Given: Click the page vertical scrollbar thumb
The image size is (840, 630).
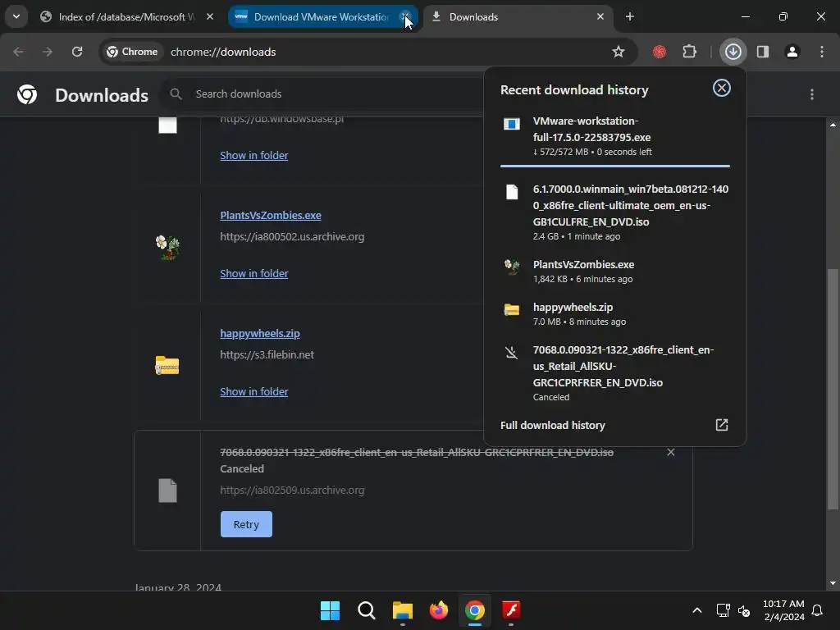Looking at the screenshot, I should click(833, 389).
